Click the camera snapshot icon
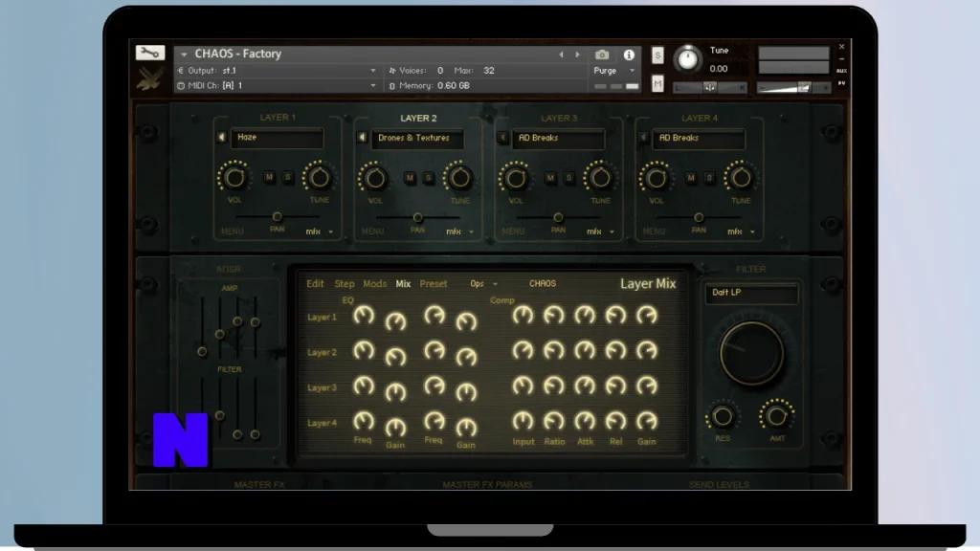Screen dimensions: 980x551 601,55
